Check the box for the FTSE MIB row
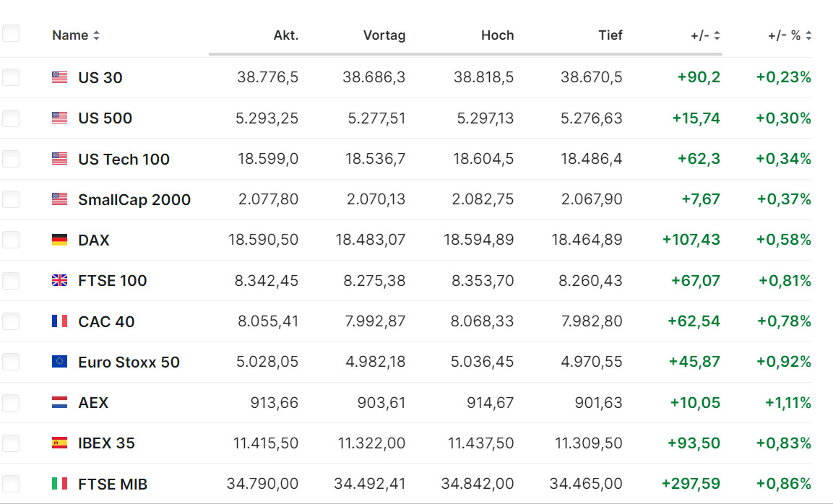 coord(11,483)
